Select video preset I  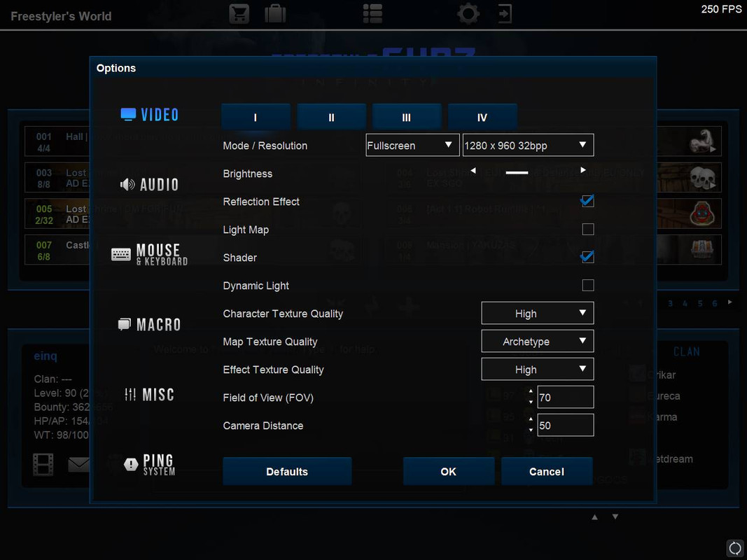click(256, 117)
